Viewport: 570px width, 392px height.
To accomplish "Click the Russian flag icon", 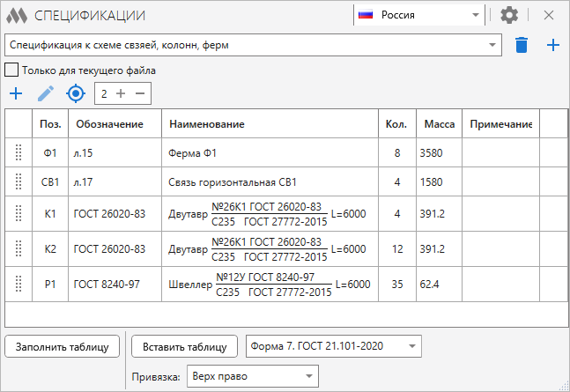I will [366, 15].
